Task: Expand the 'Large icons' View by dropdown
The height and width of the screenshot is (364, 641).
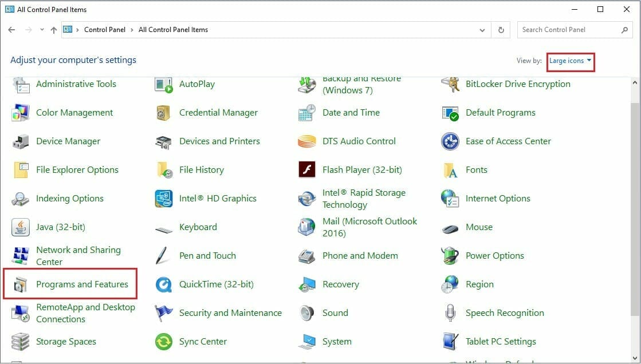Action: pyautogui.click(x=571, y=61)
